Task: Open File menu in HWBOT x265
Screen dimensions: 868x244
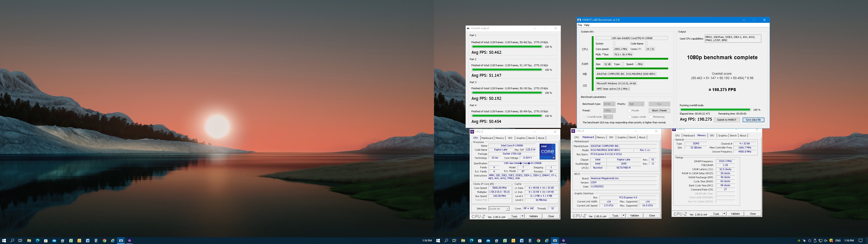Action: coord(580,25)
